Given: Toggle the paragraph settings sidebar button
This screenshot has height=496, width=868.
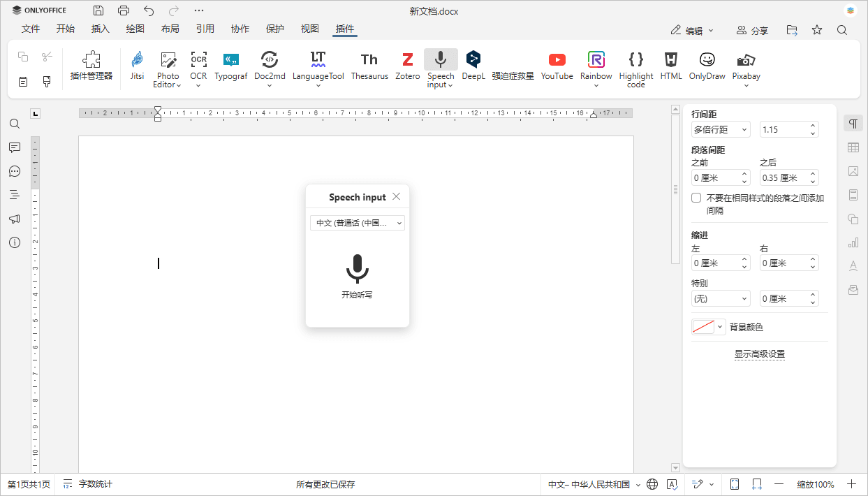Looking at the screenshot, I should click(x=853, y=124).
